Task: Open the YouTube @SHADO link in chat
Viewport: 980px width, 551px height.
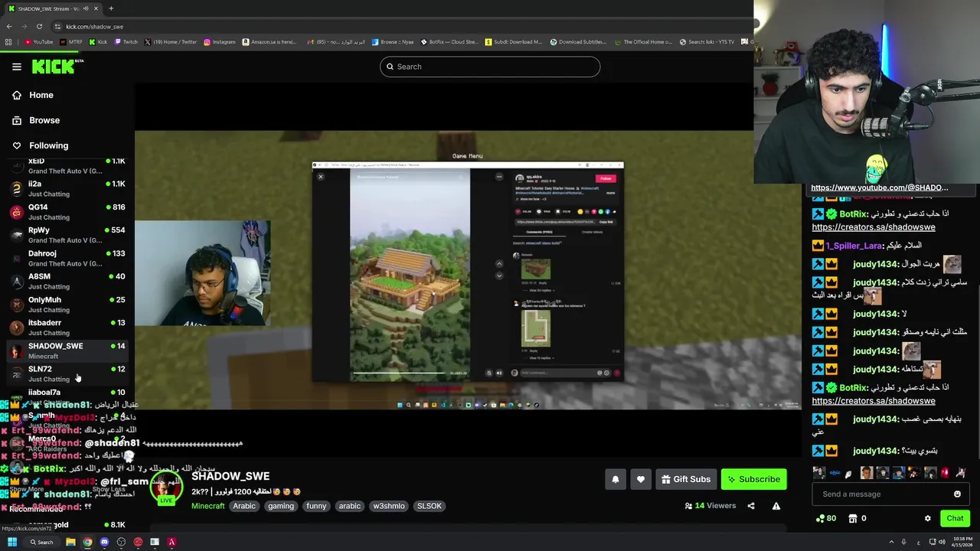Action: tap(880, 187)
